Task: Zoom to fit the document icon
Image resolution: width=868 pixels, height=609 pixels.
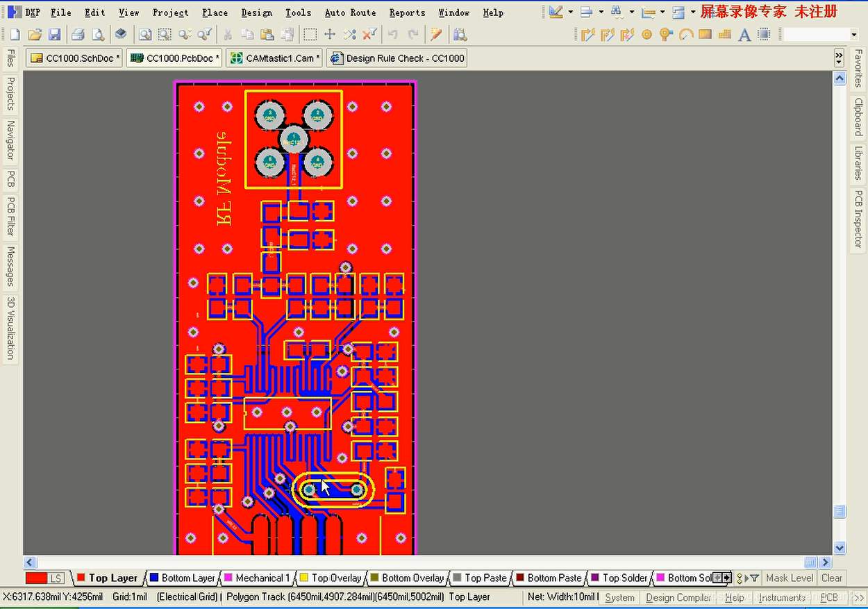Action: click(144, 34)
